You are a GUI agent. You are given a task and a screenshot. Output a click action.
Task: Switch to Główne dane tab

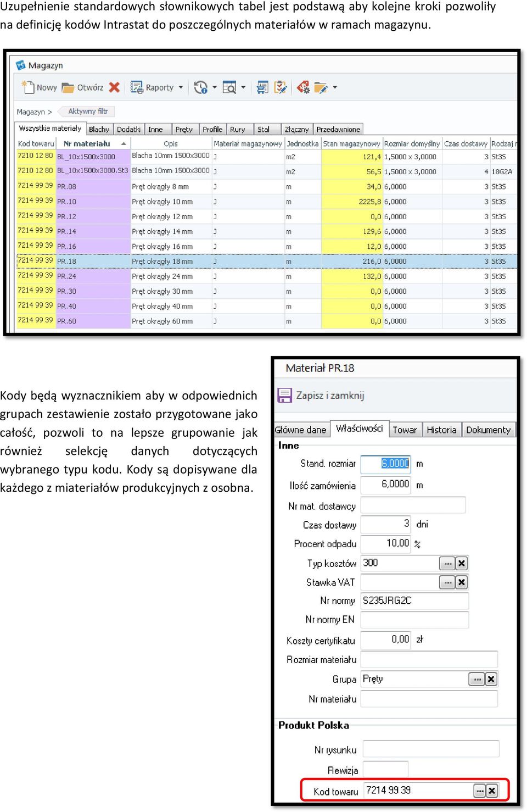[x=301, y=430]
